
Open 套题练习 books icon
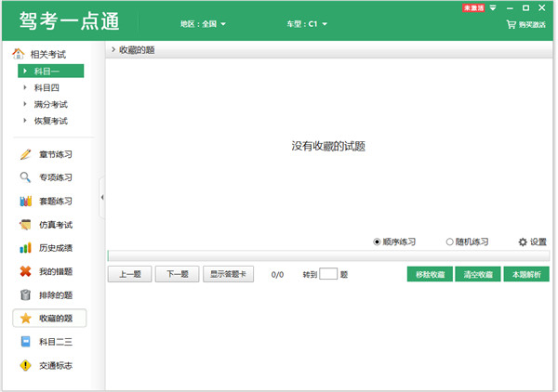(26, 202)
